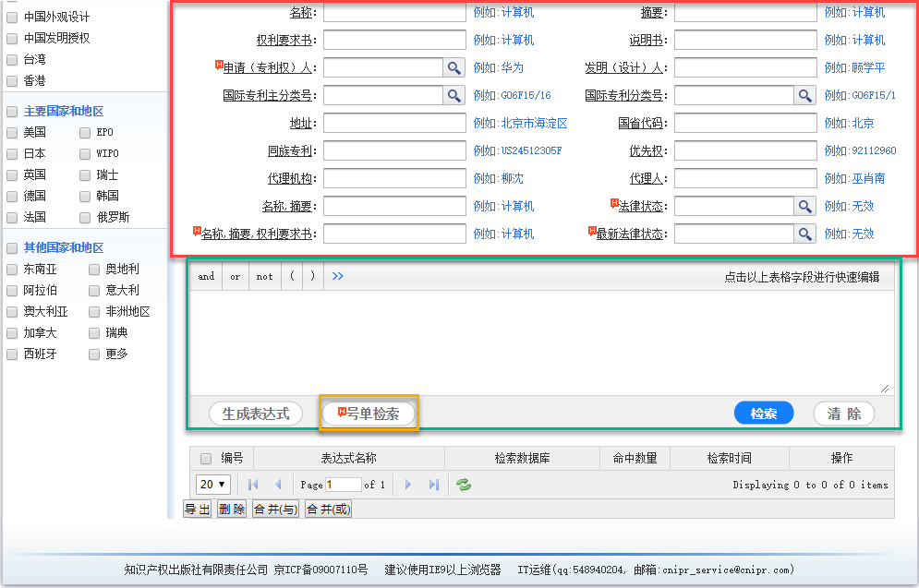Click the 名称 field label link
Viewport: 919px width, 588px height.
[x=301, y=12]
